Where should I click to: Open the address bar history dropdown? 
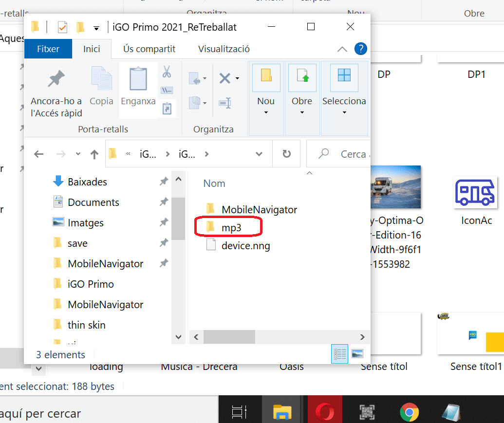tap(259, 154)
